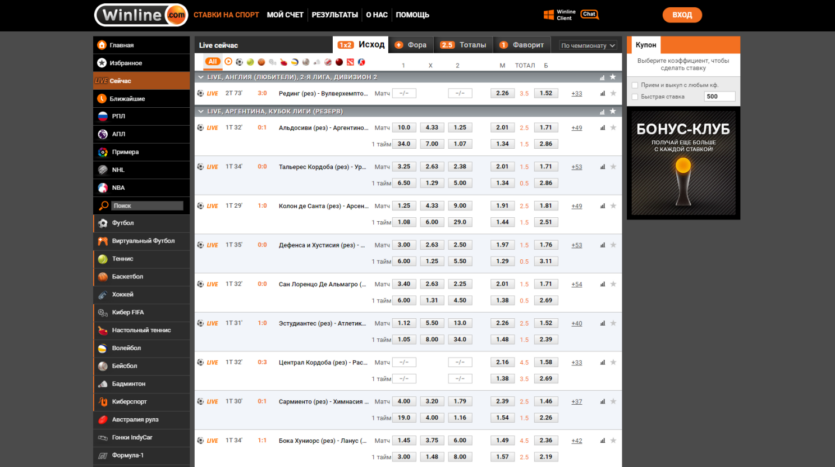Click the quick bet amount field showing 500

click(x=719, y=97)
